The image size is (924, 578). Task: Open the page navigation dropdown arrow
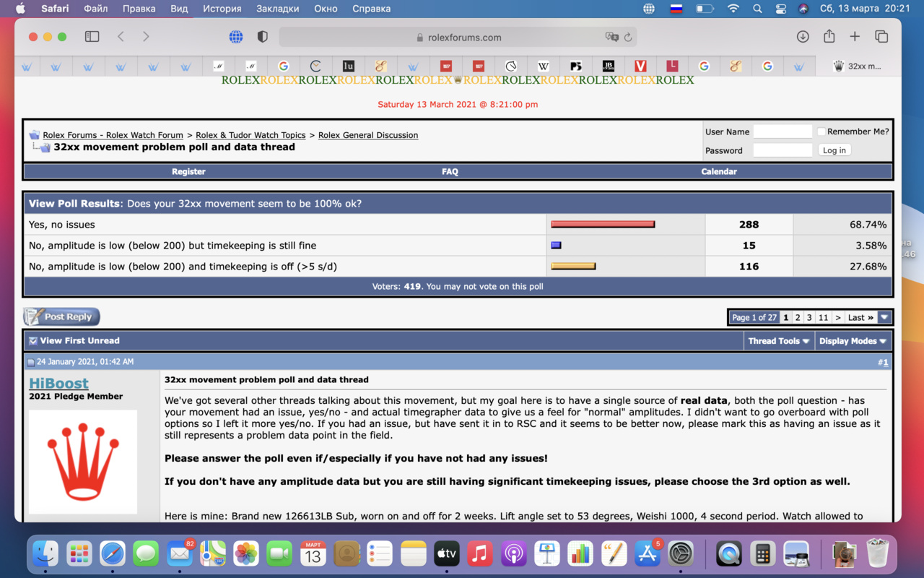[885, 317]
